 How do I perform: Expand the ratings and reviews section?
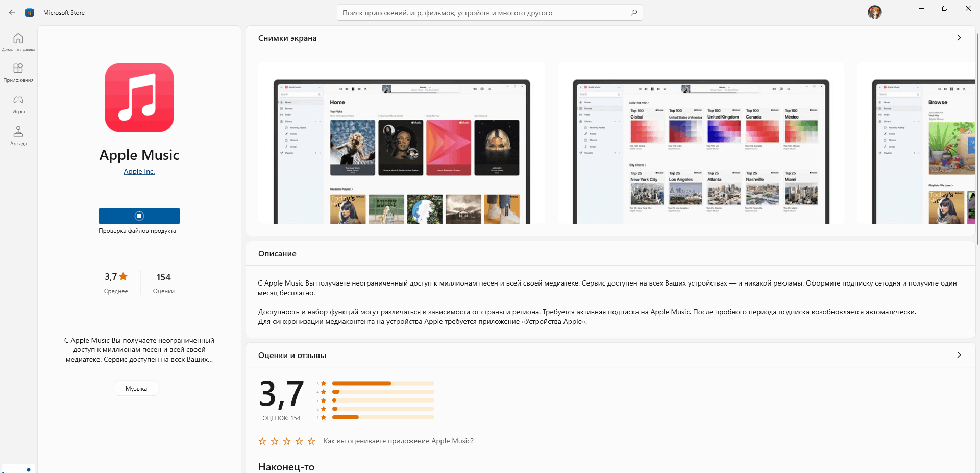tap(959, 355)
